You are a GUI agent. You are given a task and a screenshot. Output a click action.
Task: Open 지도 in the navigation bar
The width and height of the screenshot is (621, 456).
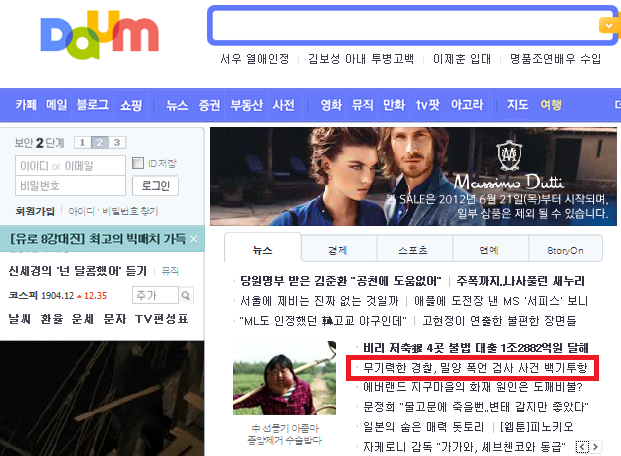coord(518,105)
